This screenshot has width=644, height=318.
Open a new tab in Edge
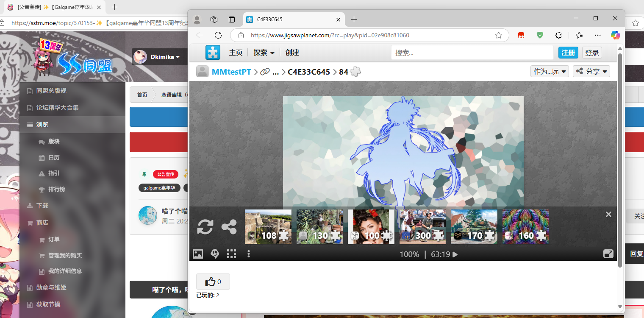(x=354, y=20)
